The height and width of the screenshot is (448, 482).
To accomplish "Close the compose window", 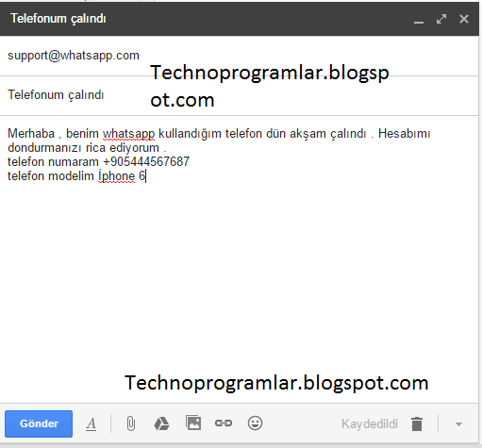I will click(x=464, y=19).
